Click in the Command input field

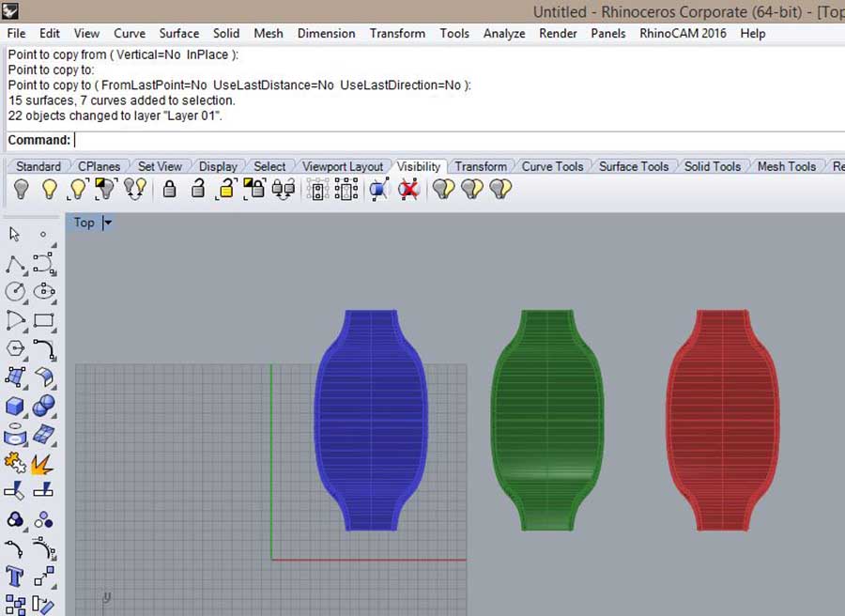tap(458, 140)
